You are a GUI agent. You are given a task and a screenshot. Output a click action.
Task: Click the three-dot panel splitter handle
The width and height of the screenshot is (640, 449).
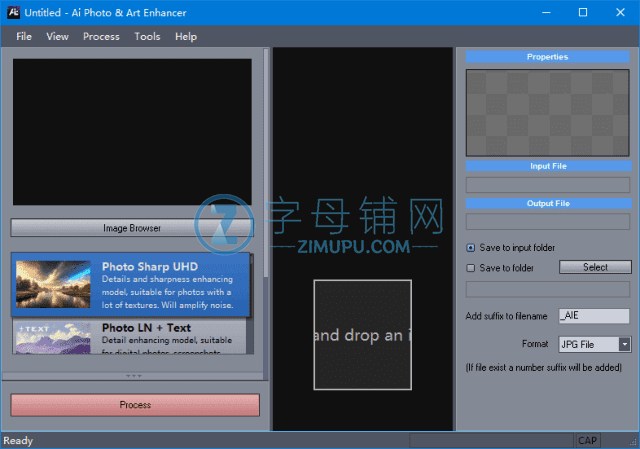[133, 376]
